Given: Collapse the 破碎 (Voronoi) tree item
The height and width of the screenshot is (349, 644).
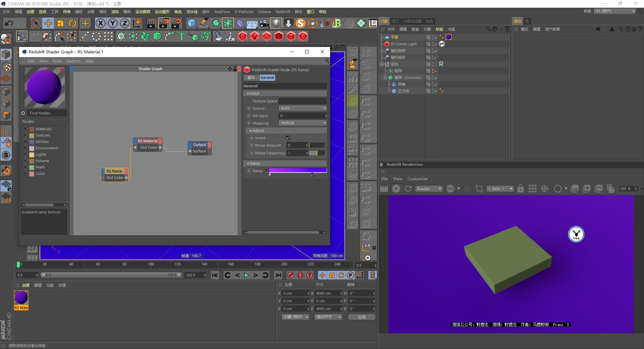Looking at the screenshot, I should coord(385,78).
